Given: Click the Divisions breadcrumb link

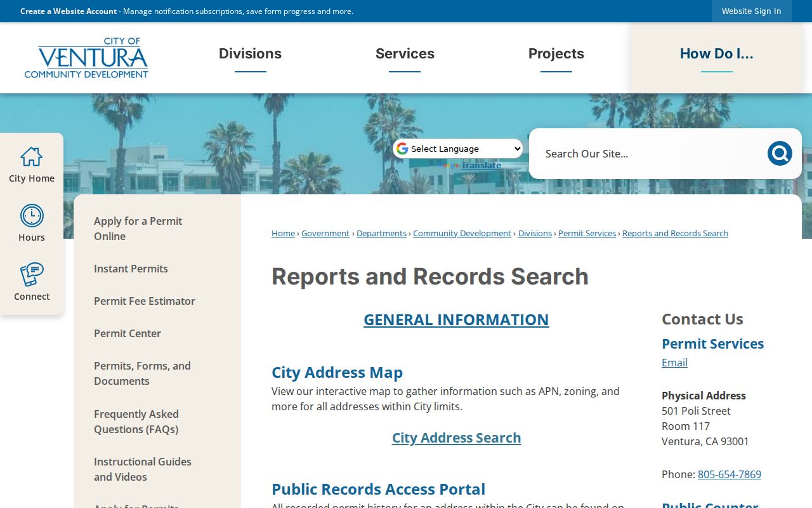Looking at the screenshot, I should (x=535, y=233).
